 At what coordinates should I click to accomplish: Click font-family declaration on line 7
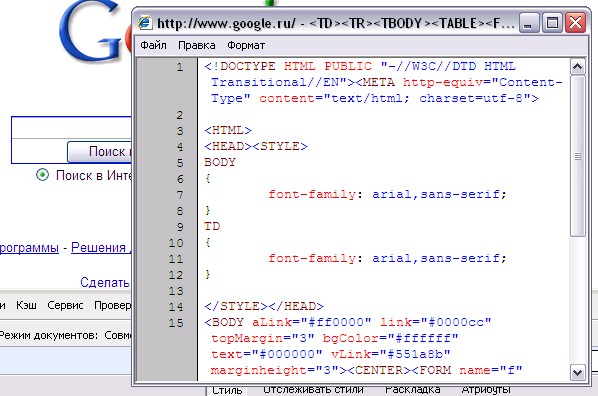pos(387,195)
